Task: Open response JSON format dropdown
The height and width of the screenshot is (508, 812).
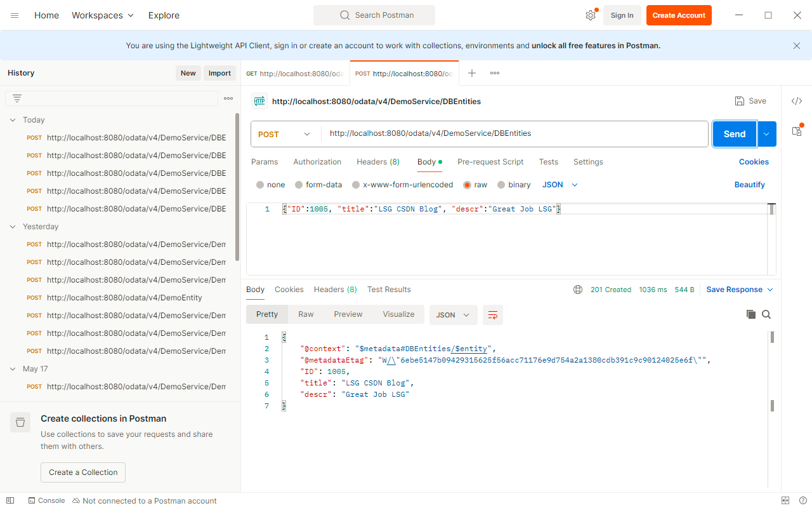Action: pyautogui.click(x=454, y=315)
